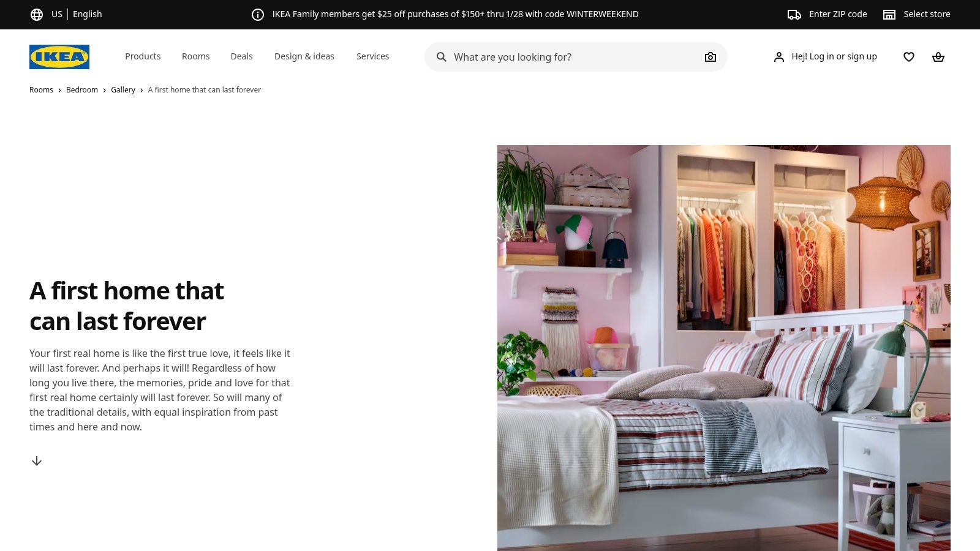Select Deals in the navigation
The height and width of the screenshot is (551, 980).
click(x=241, y=56)
